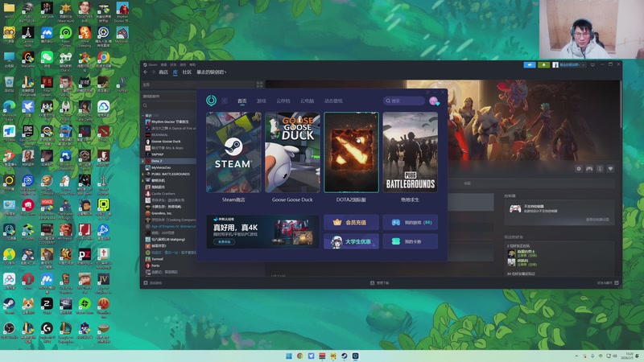Switch to the 游戏 tab in launcher

click(262, 101)
